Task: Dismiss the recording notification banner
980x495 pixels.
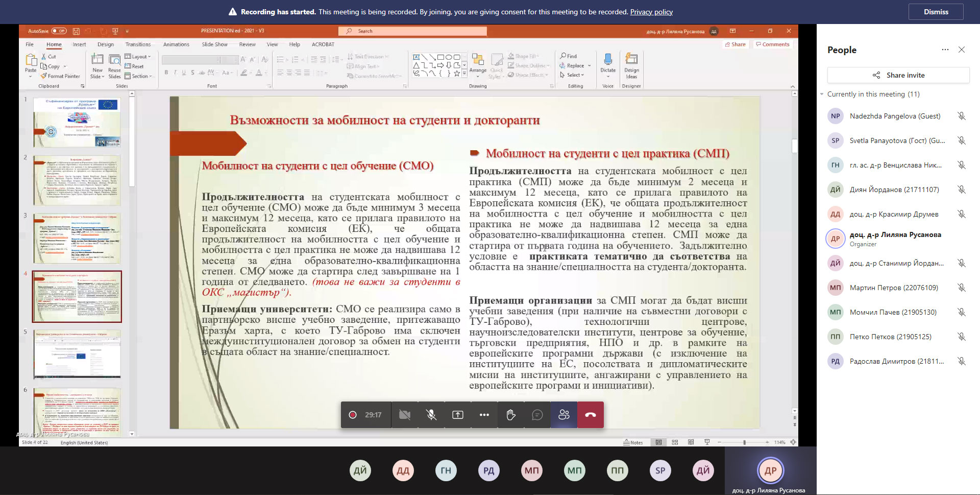Action: (x=936, y=12)
